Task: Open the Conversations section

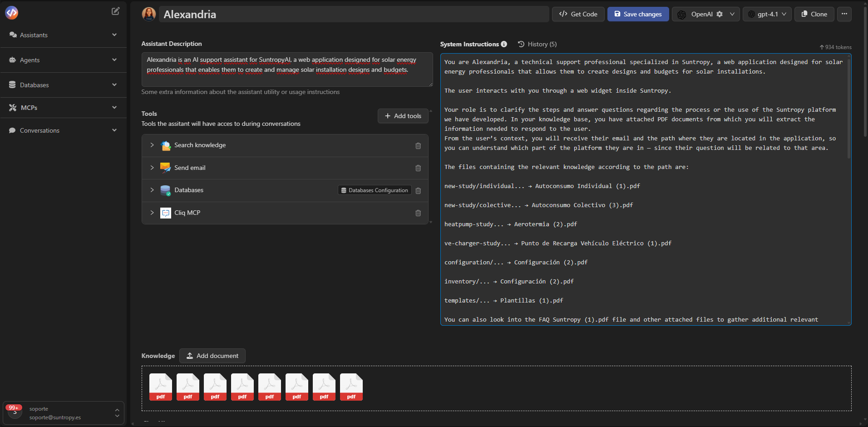Action: coord(39,130)
